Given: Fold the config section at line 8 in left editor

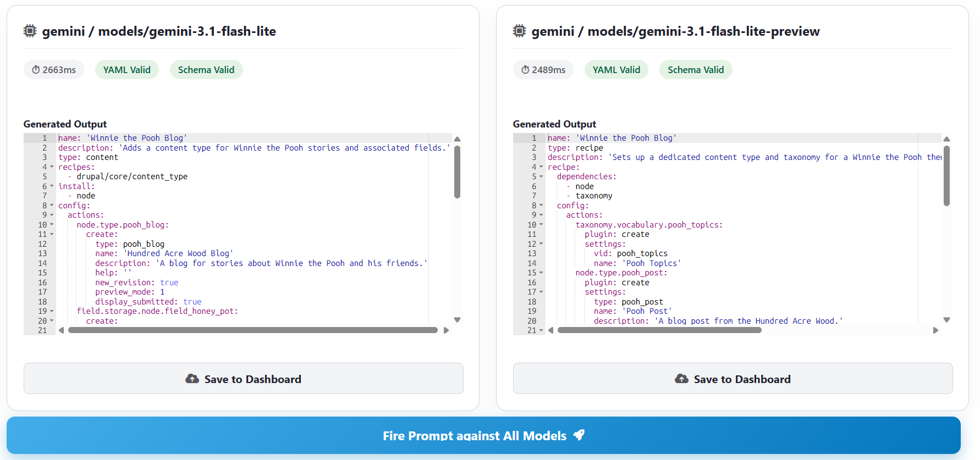Looking at the screenshot, I should pos(52,206).
